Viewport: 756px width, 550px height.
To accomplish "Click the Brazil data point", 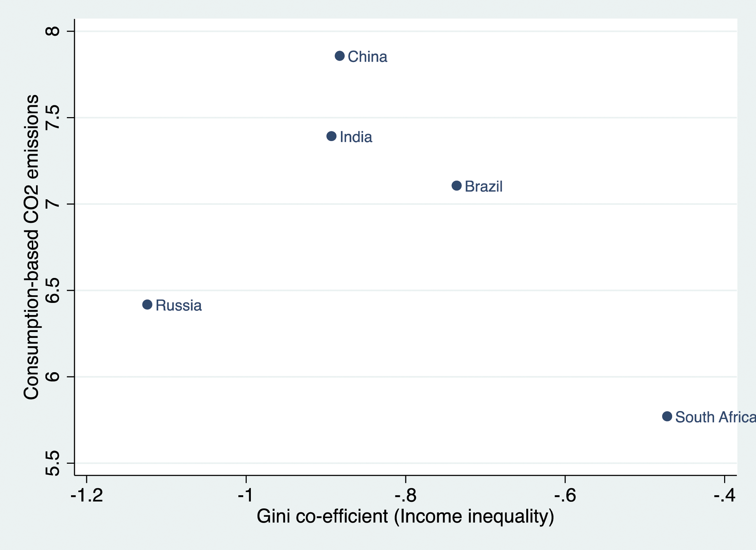I will (x=457, y=186).
